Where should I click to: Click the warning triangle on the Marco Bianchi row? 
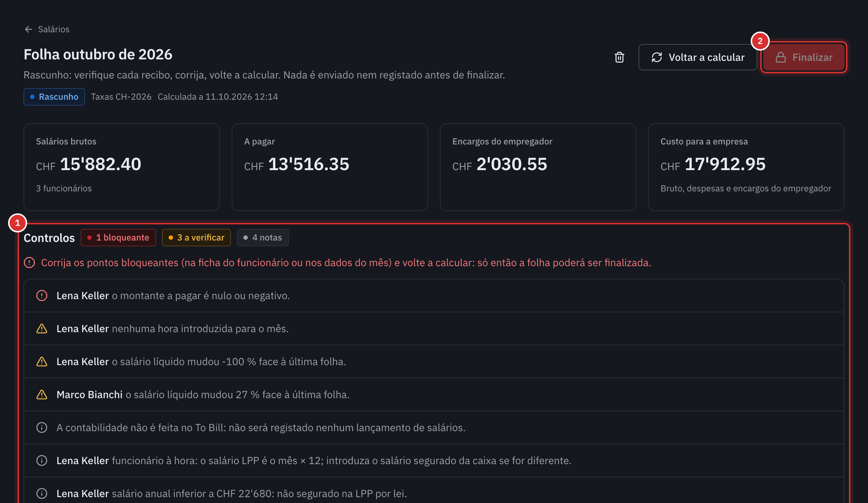[42, 394]
